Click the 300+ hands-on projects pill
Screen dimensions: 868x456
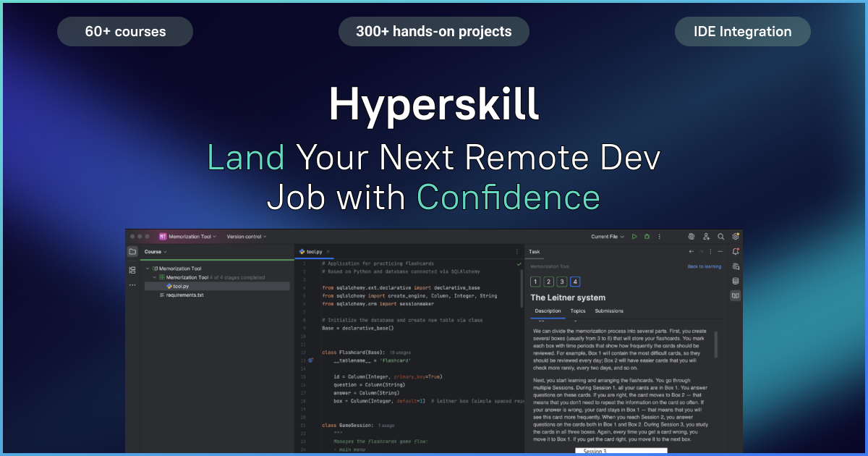[x=434, y=32]
